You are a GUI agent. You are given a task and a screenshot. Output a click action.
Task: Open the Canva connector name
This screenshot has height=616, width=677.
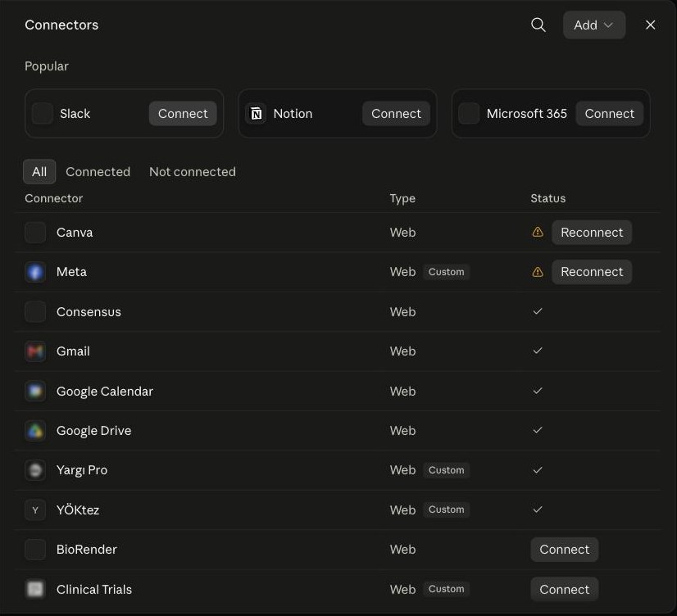(75, 233)
